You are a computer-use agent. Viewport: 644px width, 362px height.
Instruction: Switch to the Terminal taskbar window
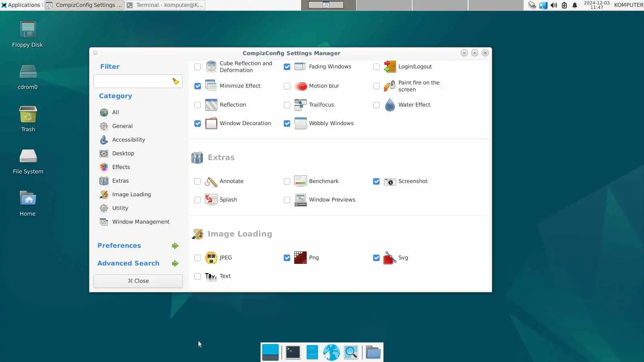(165, 5)
